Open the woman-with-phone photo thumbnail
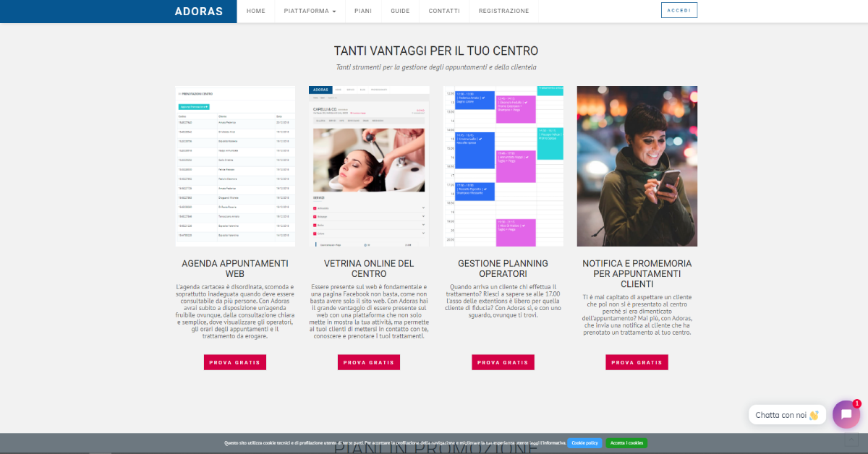Image resolution: width=868 pixels, height=454 pixels. coord(637,166)
